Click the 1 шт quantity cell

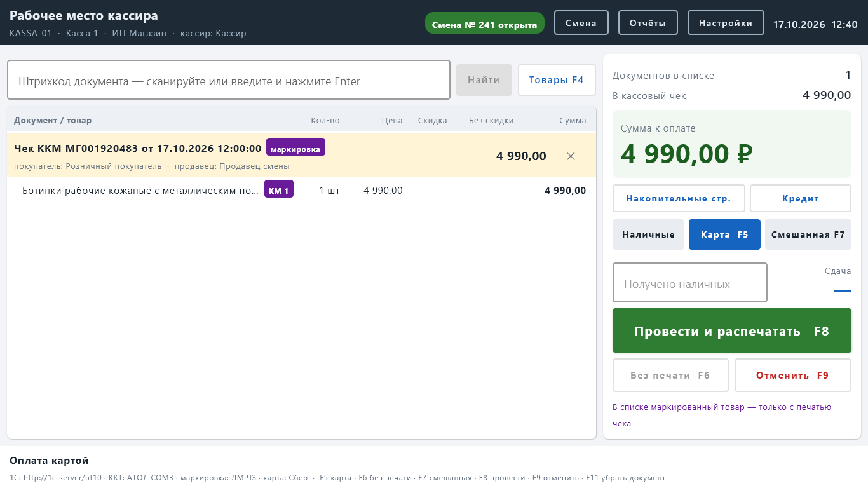click(x=329, y=191)
